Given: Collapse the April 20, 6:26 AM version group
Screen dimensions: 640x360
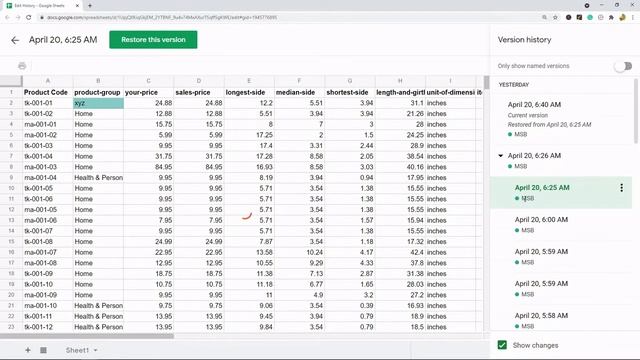Looking at the screenshot, I should [500, 156].
